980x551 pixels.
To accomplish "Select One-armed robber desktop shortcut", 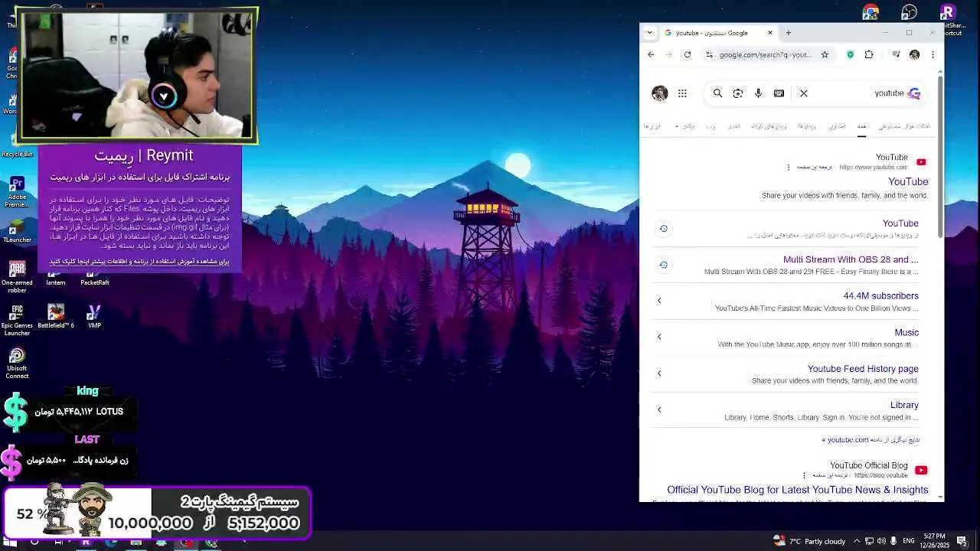I will 17,277.
